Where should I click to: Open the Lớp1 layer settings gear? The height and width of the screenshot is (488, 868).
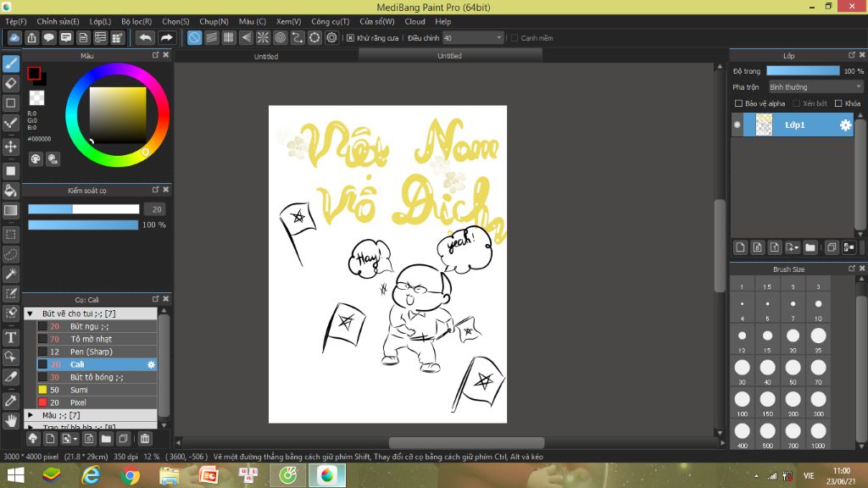tap(845, 125)
